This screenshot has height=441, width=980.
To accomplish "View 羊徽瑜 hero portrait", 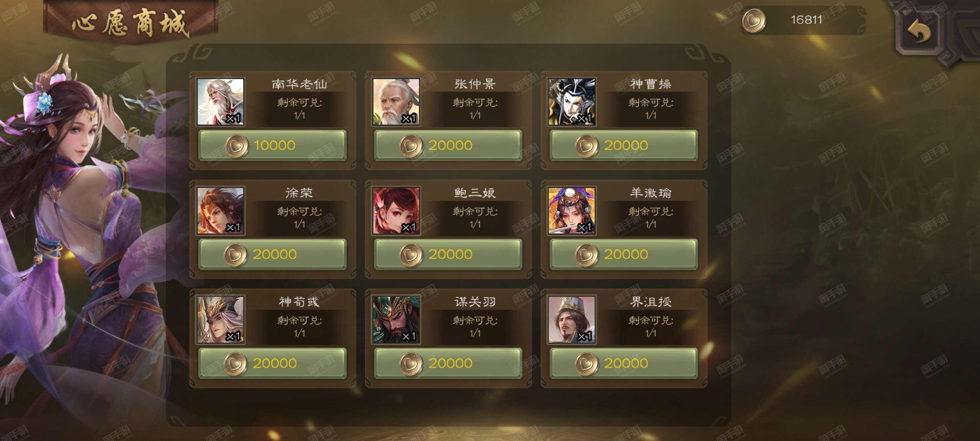I will 572,210.
